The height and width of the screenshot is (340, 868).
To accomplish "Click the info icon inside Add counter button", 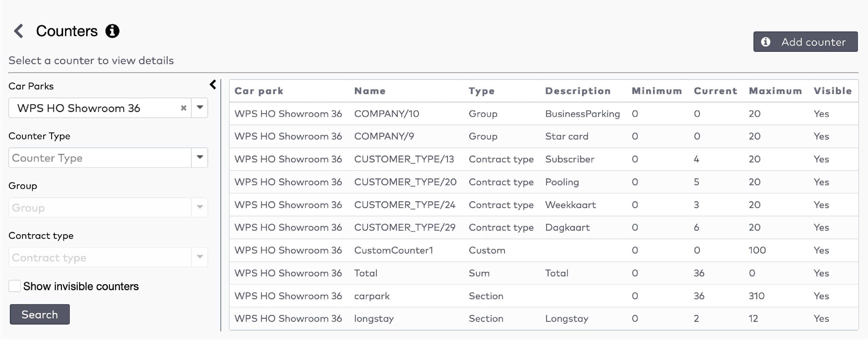I will coord(766,42).
